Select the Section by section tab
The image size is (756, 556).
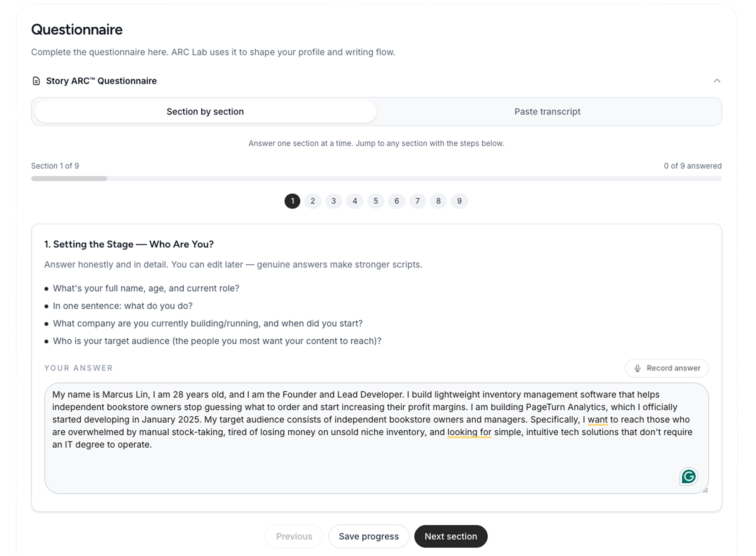tap(205, 112)
